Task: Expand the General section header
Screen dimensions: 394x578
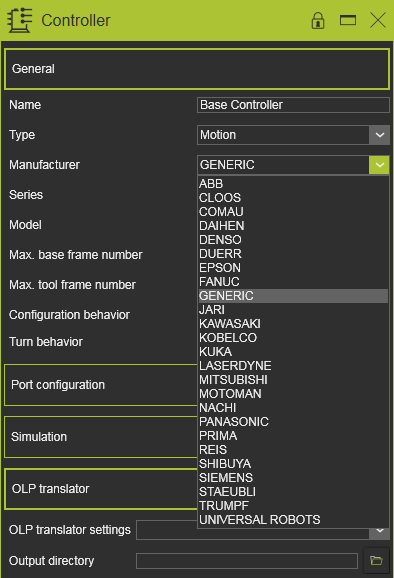Action: (197, 69)
